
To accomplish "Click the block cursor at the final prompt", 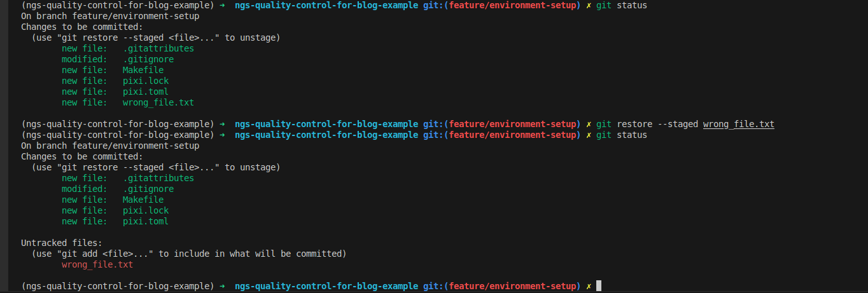I will [599, 286].
